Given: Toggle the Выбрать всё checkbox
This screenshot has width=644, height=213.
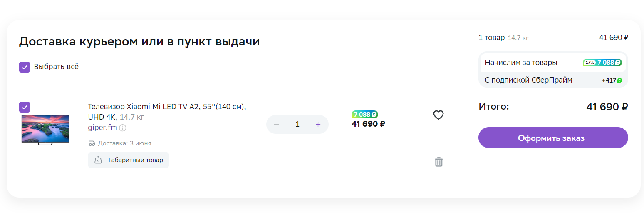Looking at the screenshot, I should tap(25, 67).
